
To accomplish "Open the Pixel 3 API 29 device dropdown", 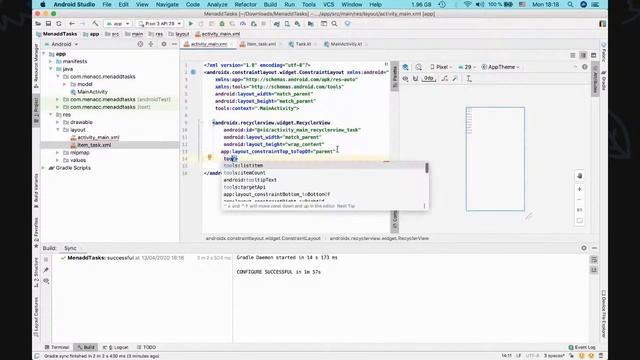I will tap(160, 24).
